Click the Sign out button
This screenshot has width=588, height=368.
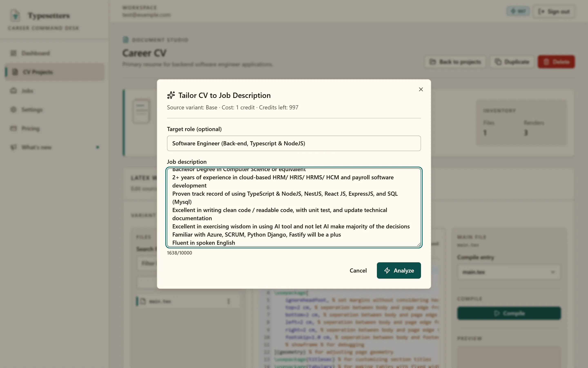pyautogui.click(x=554, y=11)
